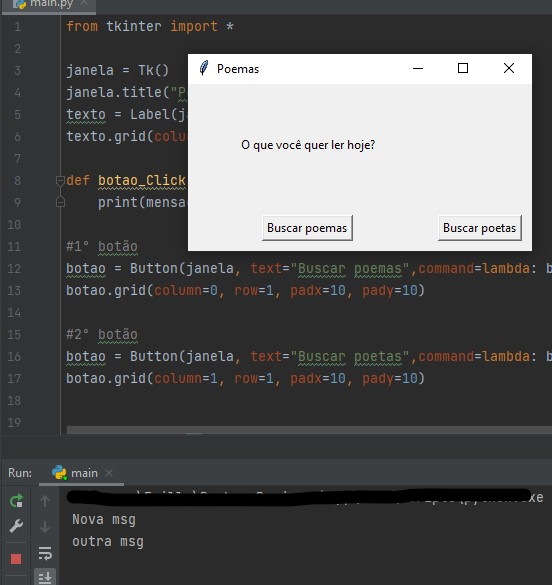Minimize the Poemas window
The height and width of the screenshot is (585, 552).
(418, 68)
